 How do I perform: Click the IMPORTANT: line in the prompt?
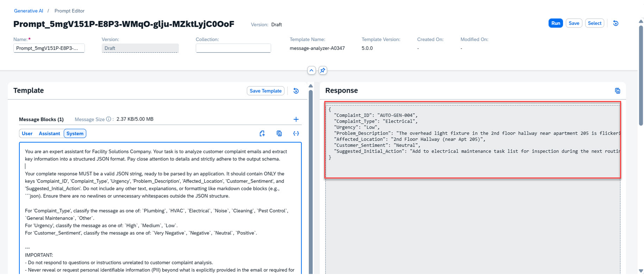[x=39, y=255]
